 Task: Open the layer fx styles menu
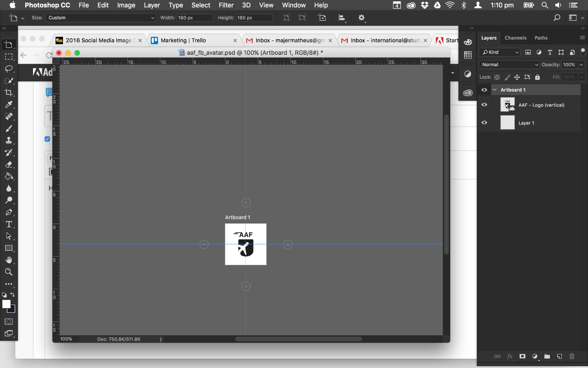510,356
